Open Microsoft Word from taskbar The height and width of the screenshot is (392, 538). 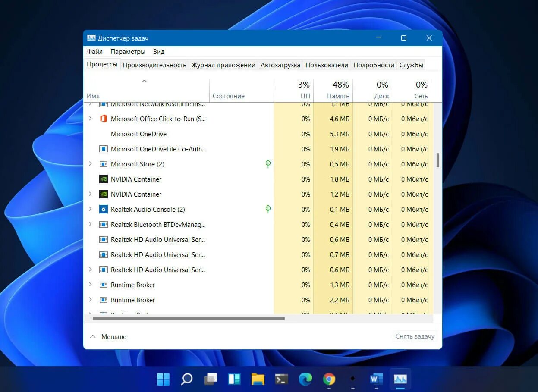coord(377,379)
